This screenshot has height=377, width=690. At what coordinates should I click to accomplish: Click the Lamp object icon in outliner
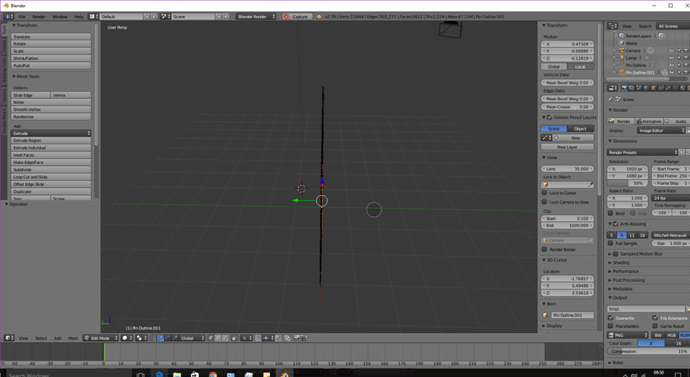tap(622, 58)
